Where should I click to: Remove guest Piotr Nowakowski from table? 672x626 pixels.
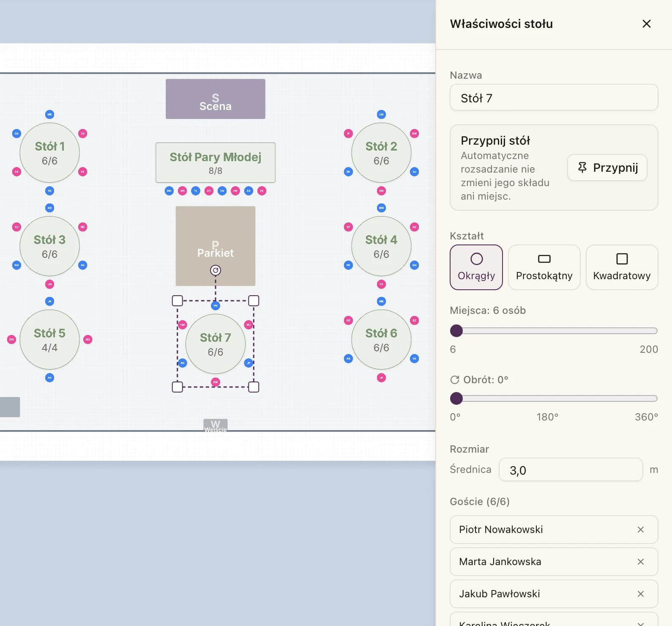[x=640, y=530]
